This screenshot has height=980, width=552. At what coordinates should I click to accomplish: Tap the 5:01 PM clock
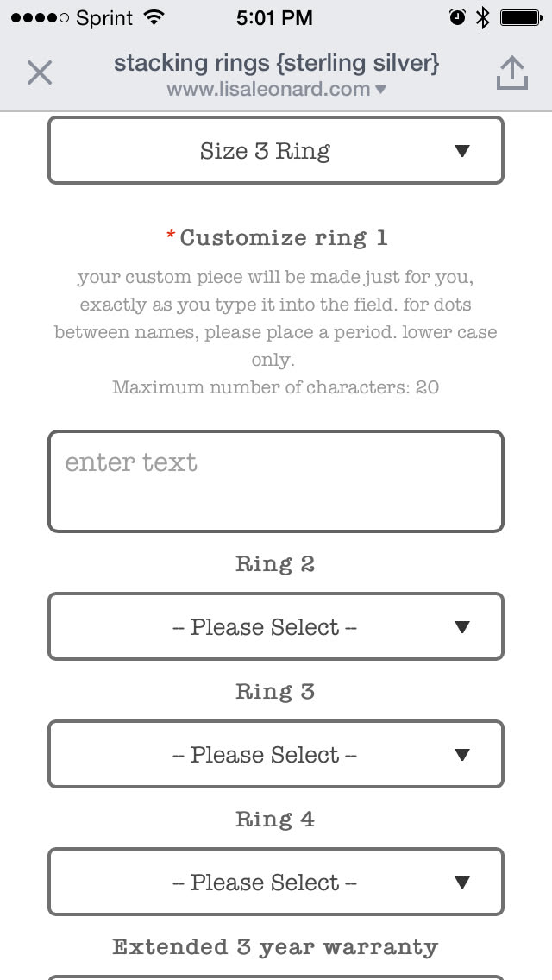coord(274,17)
